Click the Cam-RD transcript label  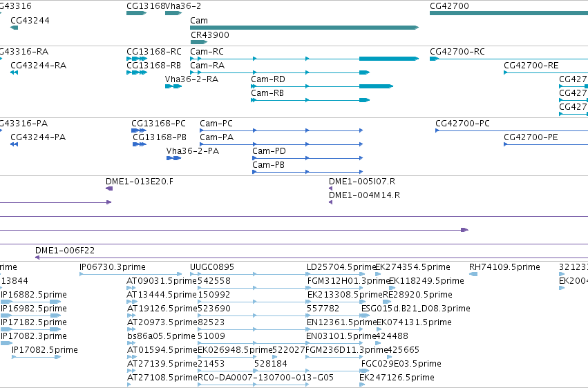268,79
